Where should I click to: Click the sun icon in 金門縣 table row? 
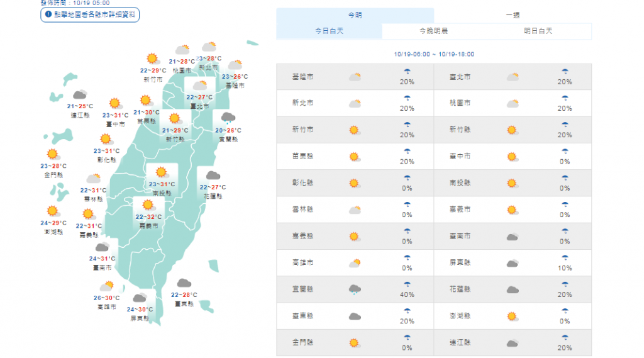tap(355, 343)
